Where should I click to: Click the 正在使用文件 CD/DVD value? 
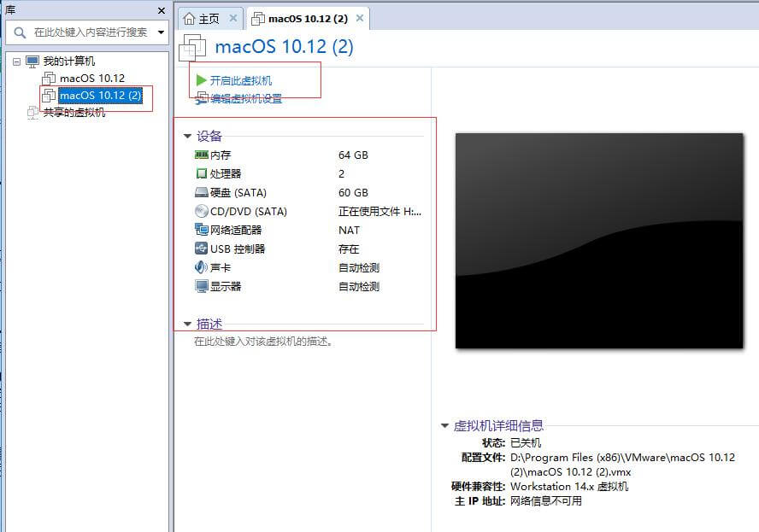pyautogui.click(x=380, y=211)
